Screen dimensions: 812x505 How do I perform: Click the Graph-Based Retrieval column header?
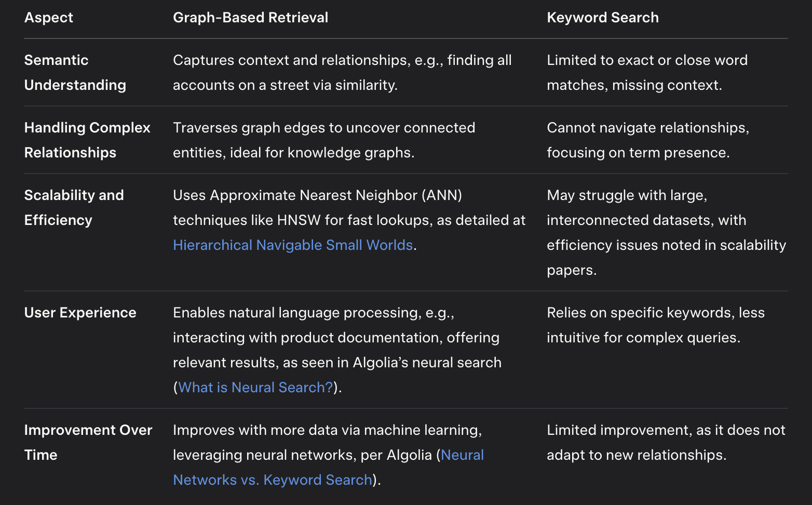pyautogui.click(x=250, y=17)
